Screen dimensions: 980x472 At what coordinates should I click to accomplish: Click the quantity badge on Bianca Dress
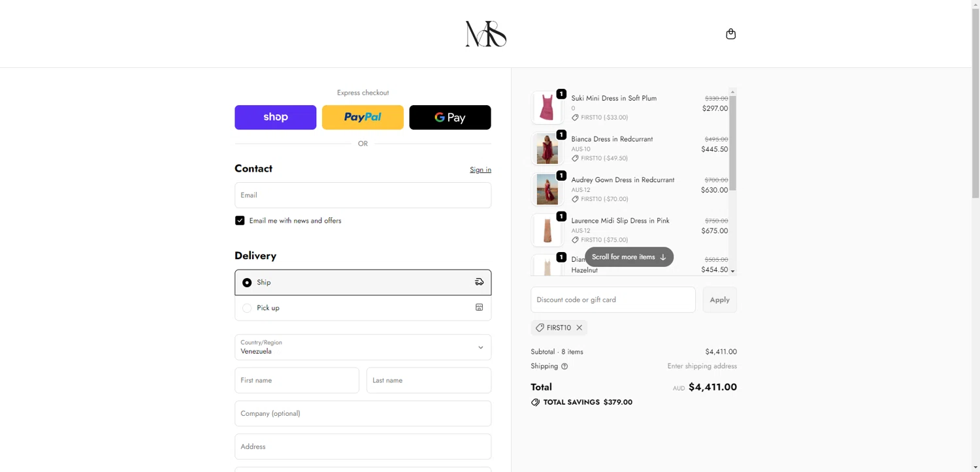coord(561,134)
